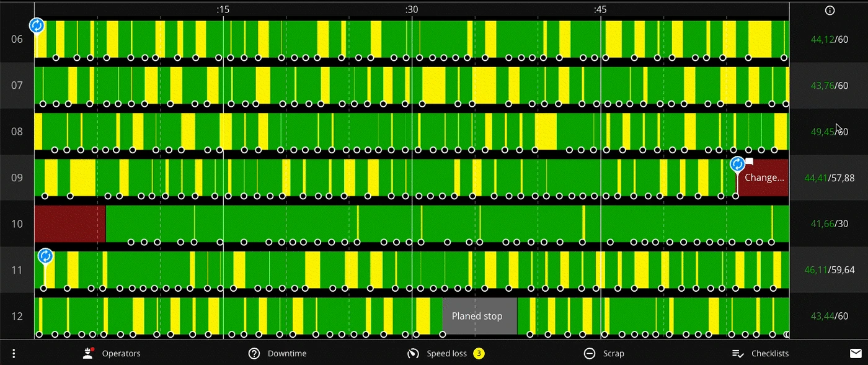The height and width of the screenshot is (365, 868).
Task: Click the :30 time marker in header
Action: [x=412, y=9]
